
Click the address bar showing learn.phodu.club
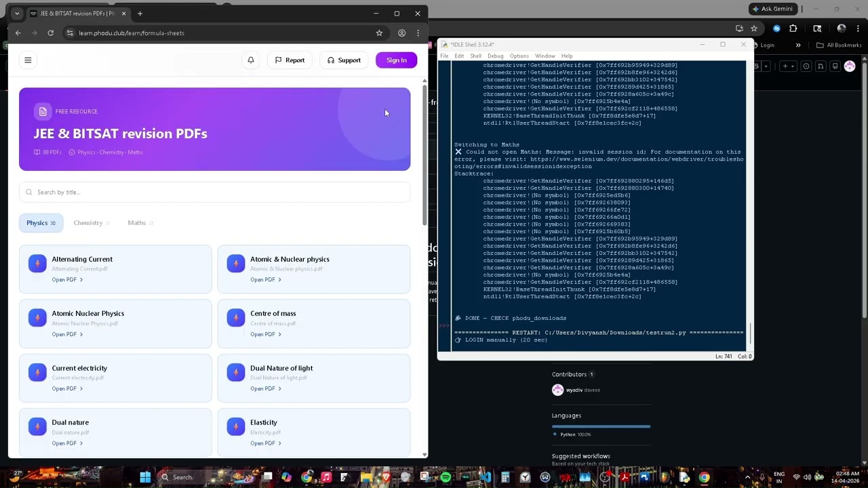tap(224, 33)
